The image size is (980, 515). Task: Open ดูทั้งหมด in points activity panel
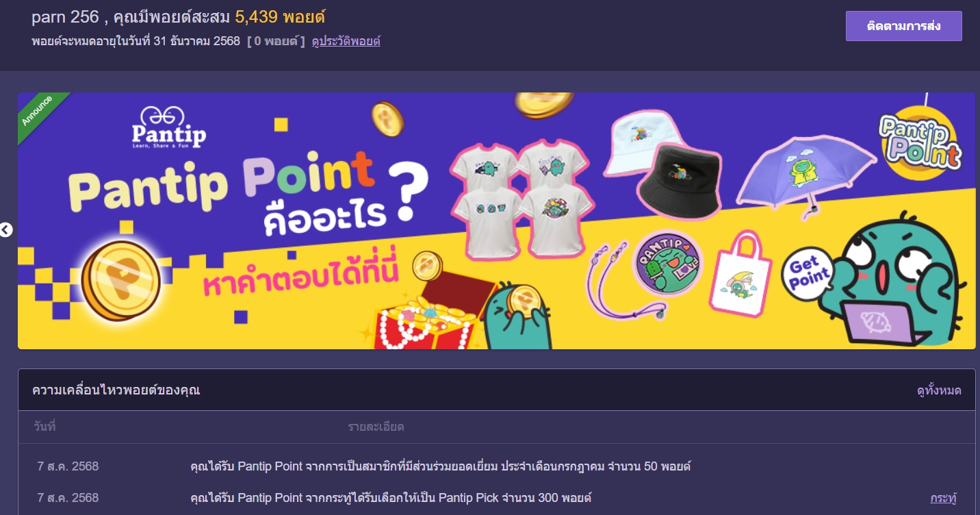point(939,390)
